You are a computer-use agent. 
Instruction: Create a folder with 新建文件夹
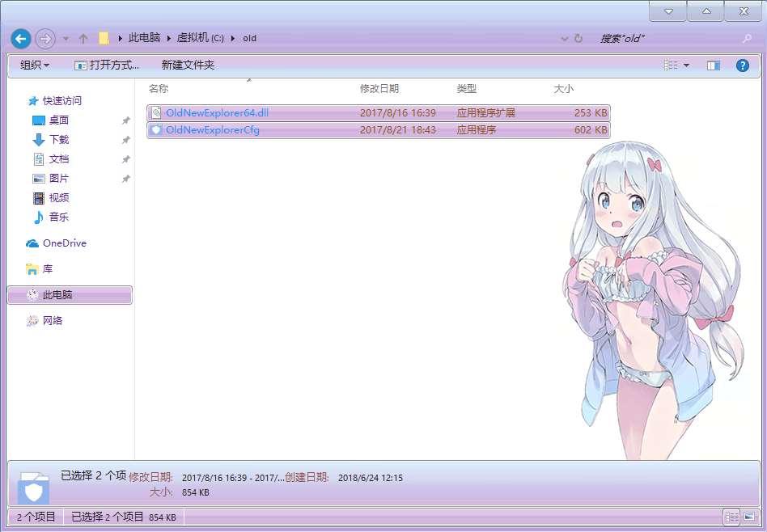[x=188, y=65]
